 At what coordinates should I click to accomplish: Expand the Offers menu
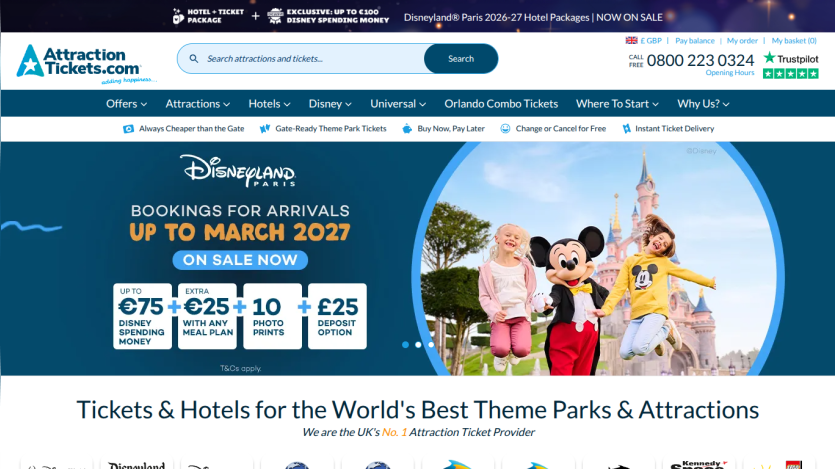tap(126, 104)
